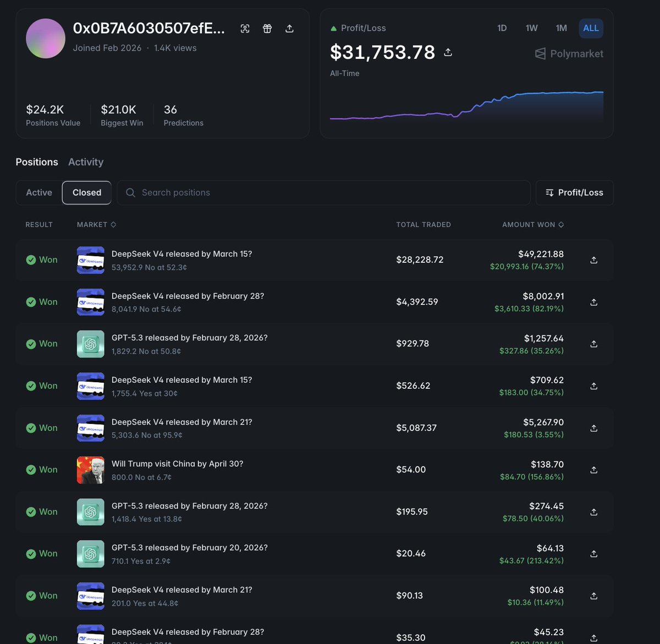Share the $64.13 won position
Viewport: 660px width, 644px height.
point(594,554)
